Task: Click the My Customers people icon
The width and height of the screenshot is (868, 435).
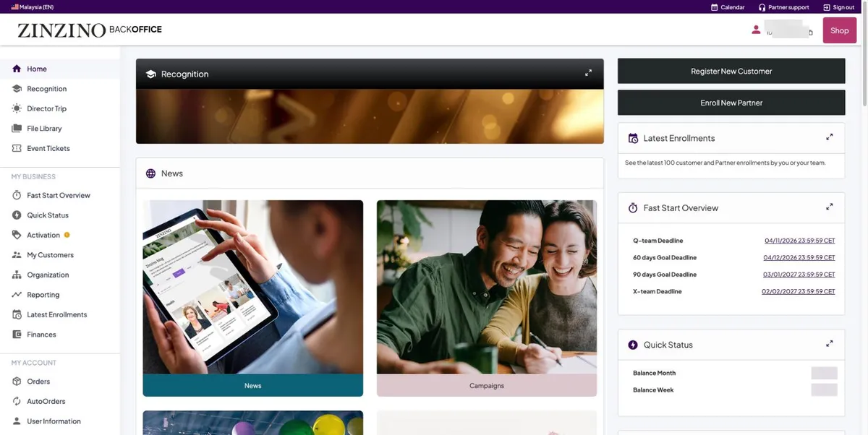Action: coord(17,255)
